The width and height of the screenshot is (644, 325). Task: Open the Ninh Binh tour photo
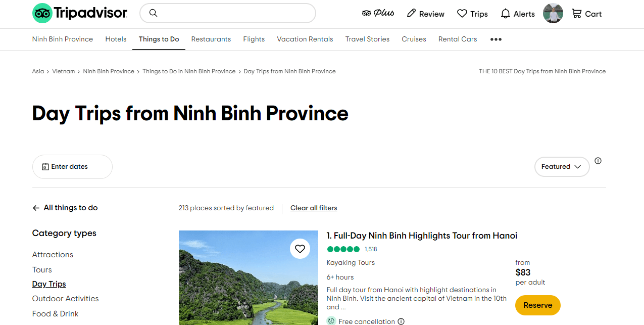point(249,278)
